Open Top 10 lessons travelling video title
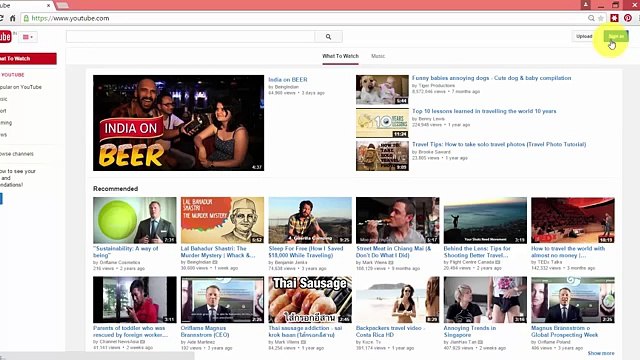 (x=484, y=111)
